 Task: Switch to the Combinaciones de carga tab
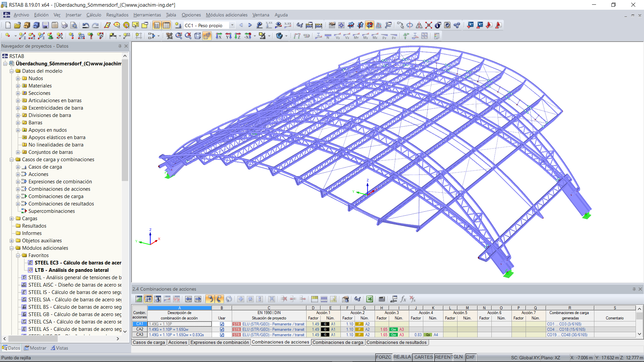[x=338, y=342]
